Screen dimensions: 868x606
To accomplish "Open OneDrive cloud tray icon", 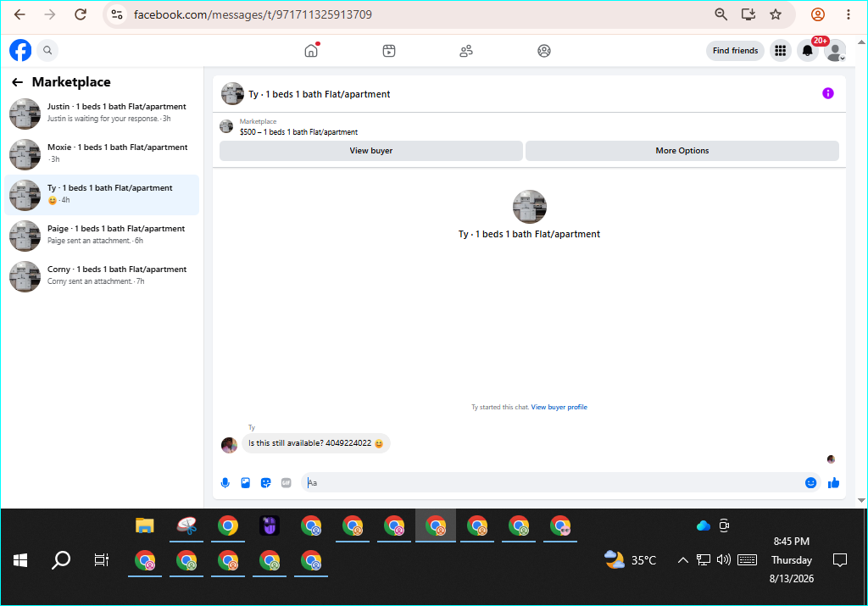I will pyautogui.click(x=703, y=525).
